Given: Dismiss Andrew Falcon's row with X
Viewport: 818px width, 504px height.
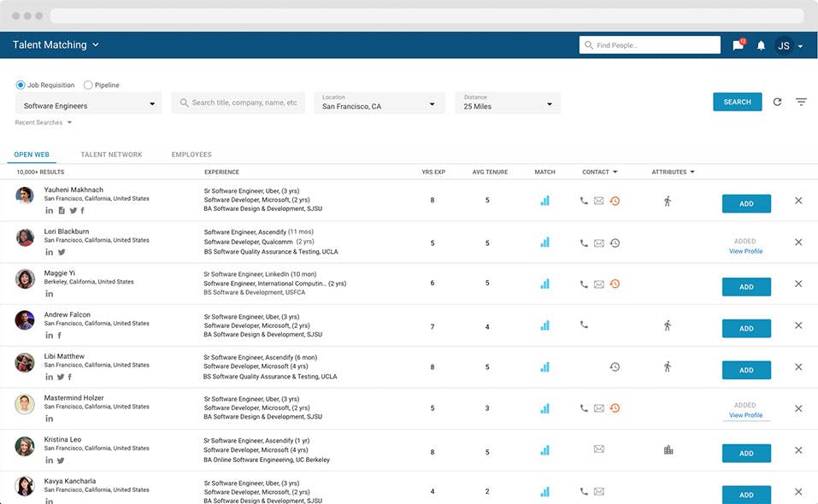Looking at the screenshot, I should (x=798, y=325).
